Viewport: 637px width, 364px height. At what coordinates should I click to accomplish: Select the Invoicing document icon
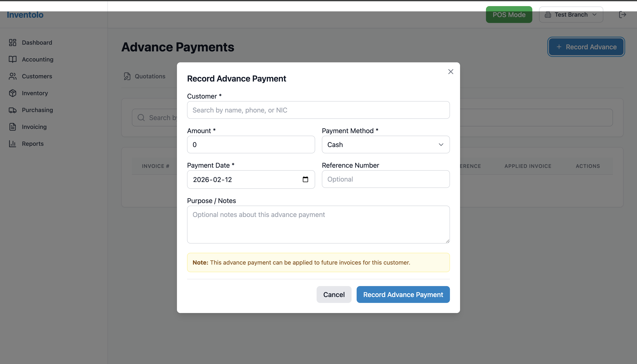point(12,127)
